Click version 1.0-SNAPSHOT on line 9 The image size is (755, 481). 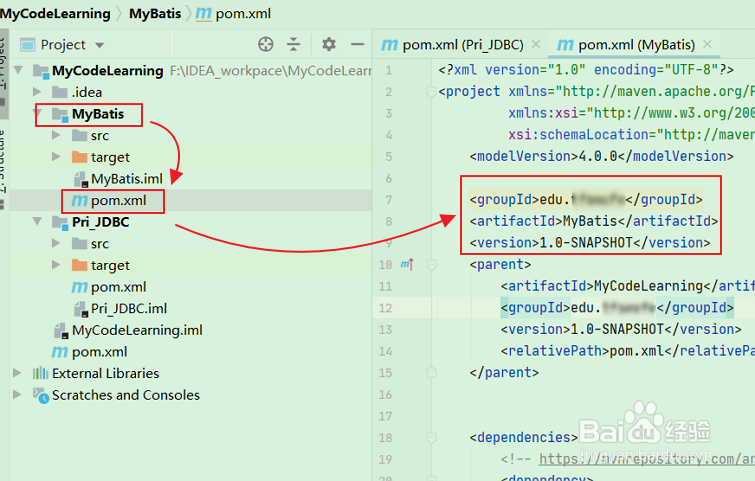click(x=590, y=243)
